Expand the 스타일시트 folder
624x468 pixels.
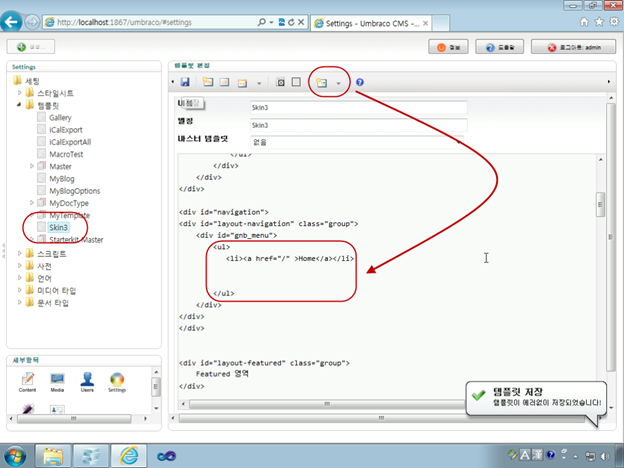point(20,92)
